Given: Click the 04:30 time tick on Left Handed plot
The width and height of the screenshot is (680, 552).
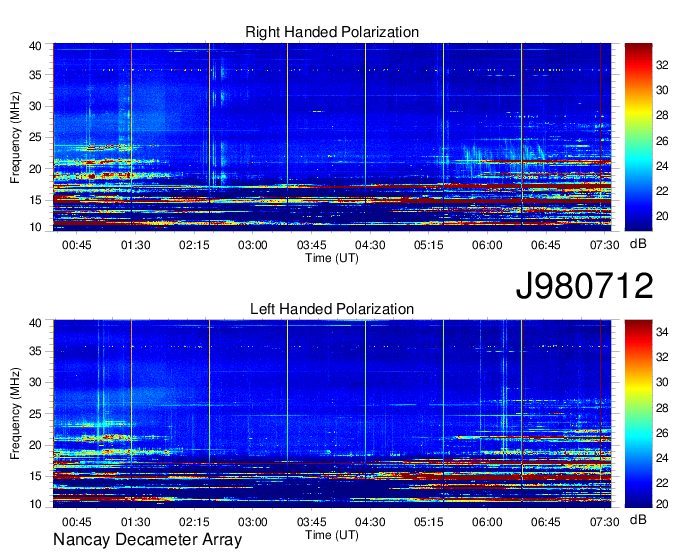Looking at the screenshot, I should (370, 522).
